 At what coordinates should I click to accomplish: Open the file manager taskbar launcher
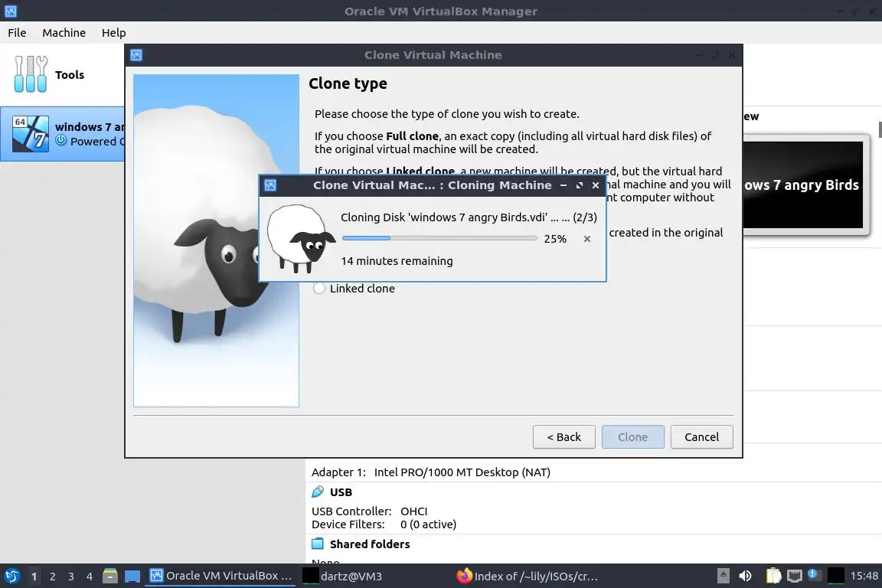coord(110,576)
